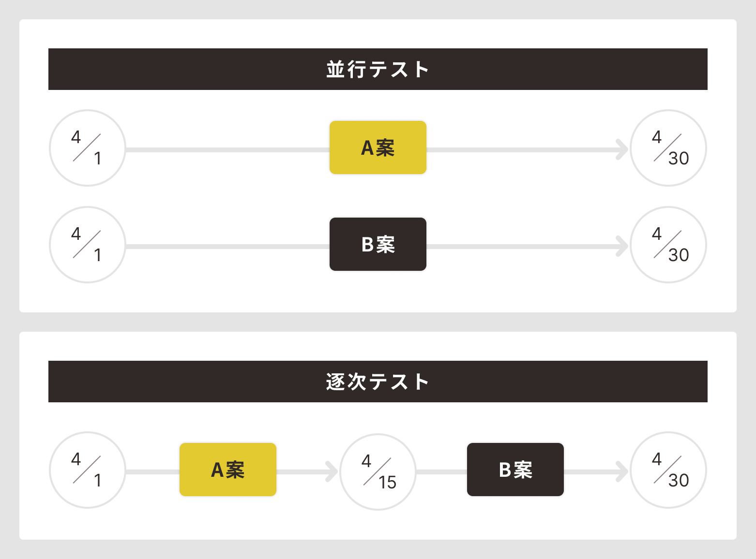The height and width of the screenshot is (559, 756).
Task: Click the arrowhead pointing to 4/15 circle
Action: click(332, 471)
